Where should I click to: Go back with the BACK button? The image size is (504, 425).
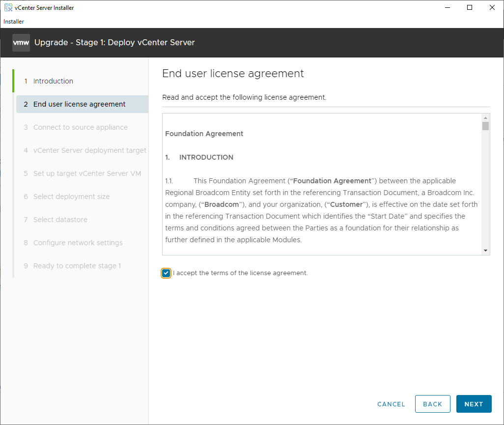(432, 404)
